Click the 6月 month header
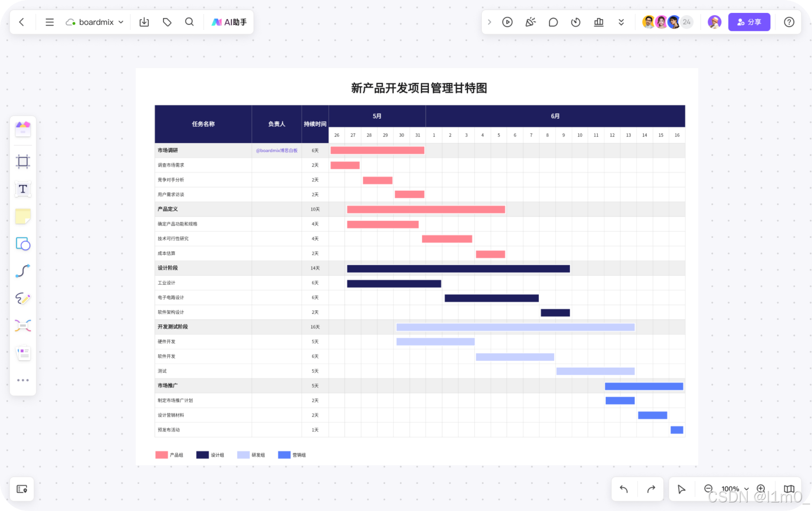The image size is (812, 511). pyautogui.click(x=555, y=116)
